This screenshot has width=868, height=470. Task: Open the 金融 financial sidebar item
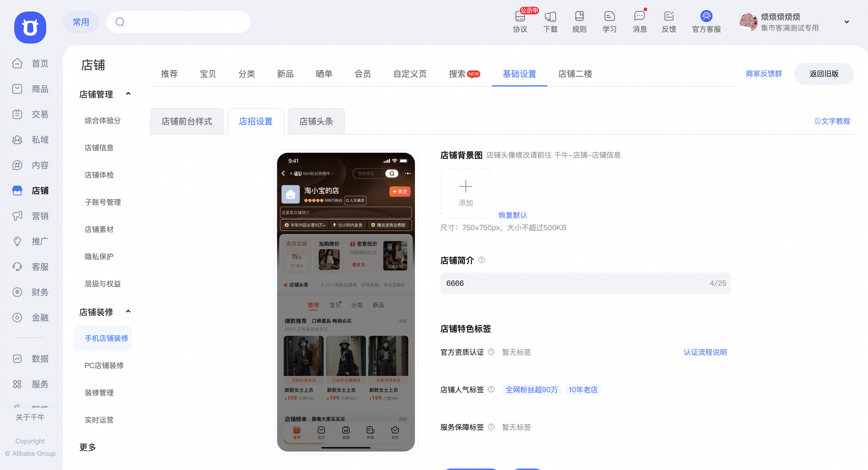(30, 317)
